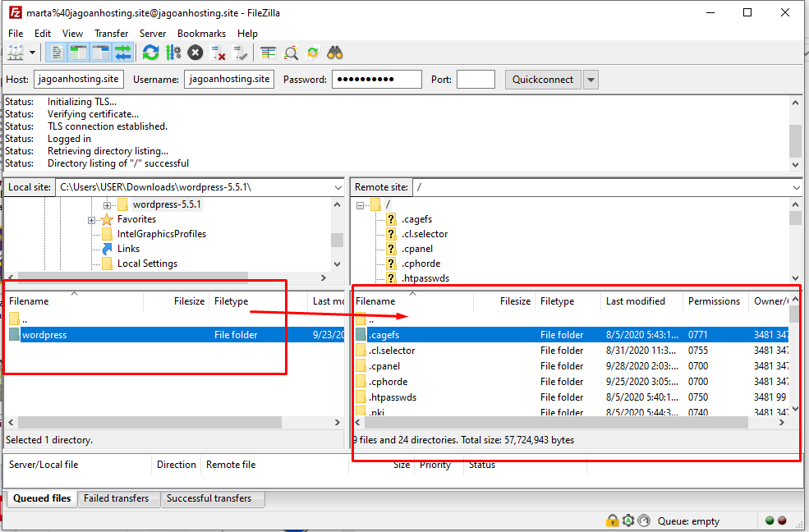The width and height of the screenshot is (809, 532).
Task: Select .htpasswds in remote tree
Action: tap(425, 278)
